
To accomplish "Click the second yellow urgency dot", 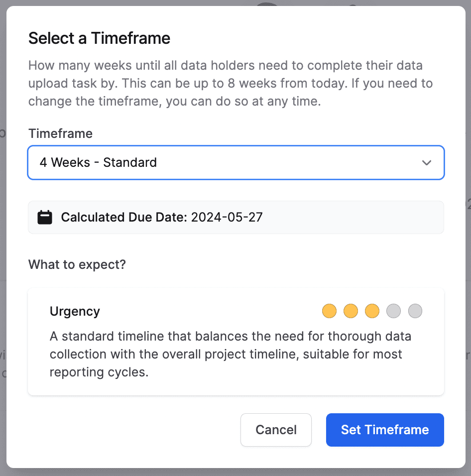I will (x=351, y=312).
